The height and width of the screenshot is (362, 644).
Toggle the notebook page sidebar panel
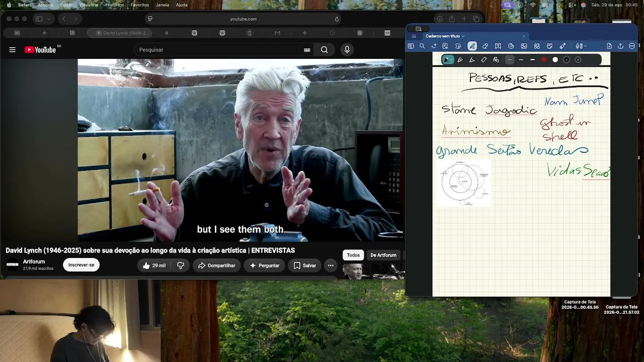[411, 46]
